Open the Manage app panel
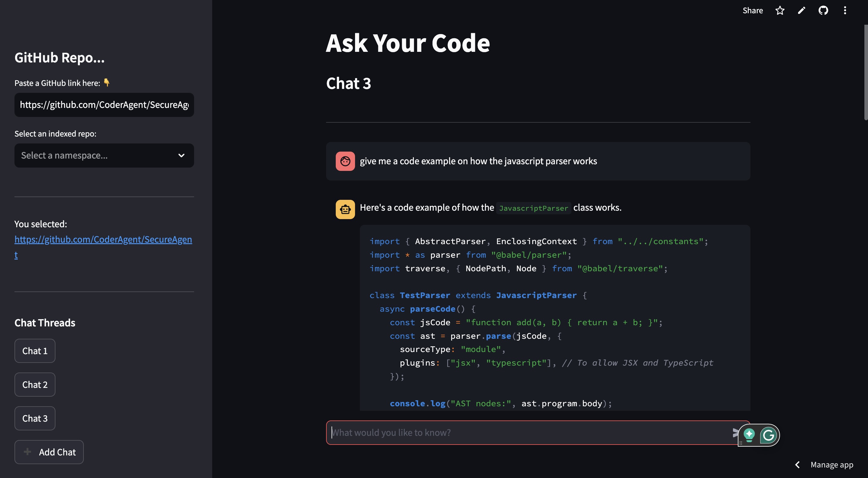 (832, 464)
